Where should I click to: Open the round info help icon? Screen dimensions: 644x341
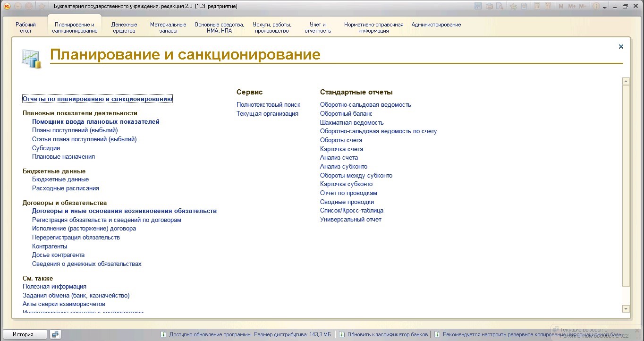[596, 6]
